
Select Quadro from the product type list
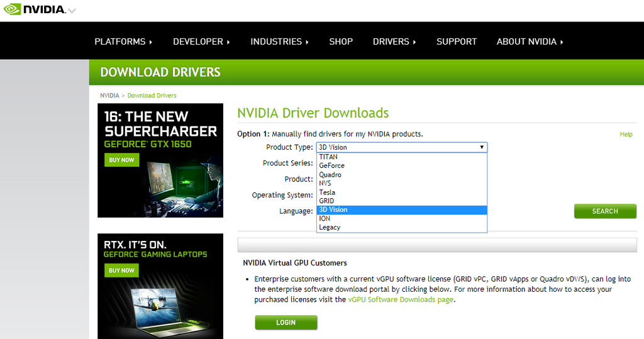402,175
